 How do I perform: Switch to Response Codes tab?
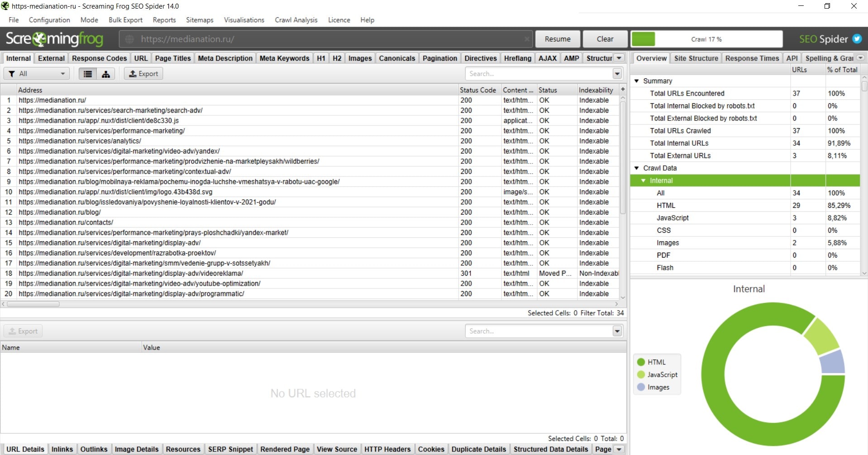pos(99,58)
